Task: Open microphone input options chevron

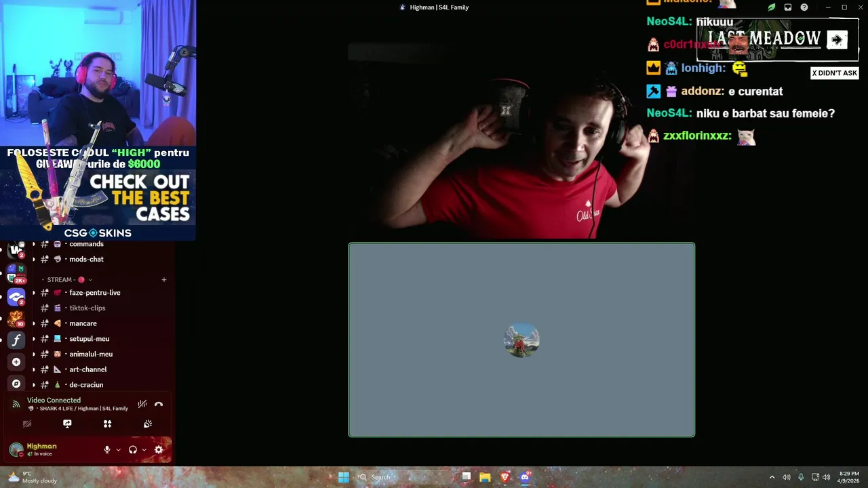Action: [x=118, y=449]
